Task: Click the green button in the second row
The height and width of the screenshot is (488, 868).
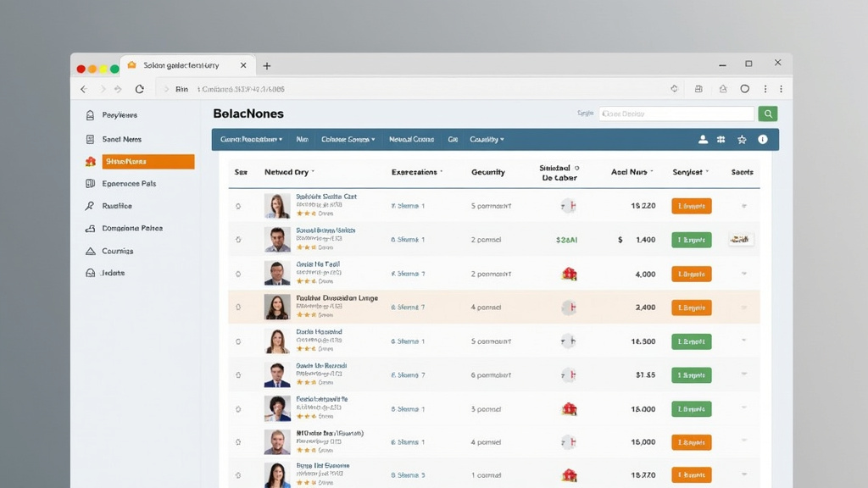Action: point(691,240)
